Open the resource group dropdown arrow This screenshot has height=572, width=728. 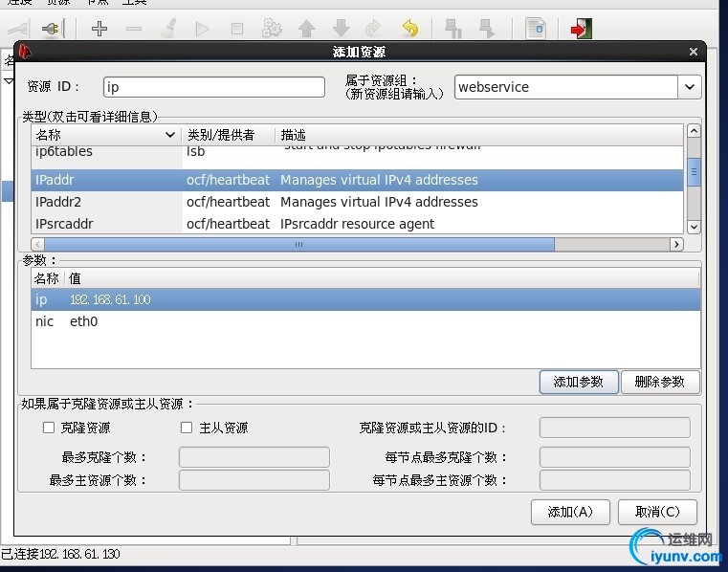pos(690,87)
